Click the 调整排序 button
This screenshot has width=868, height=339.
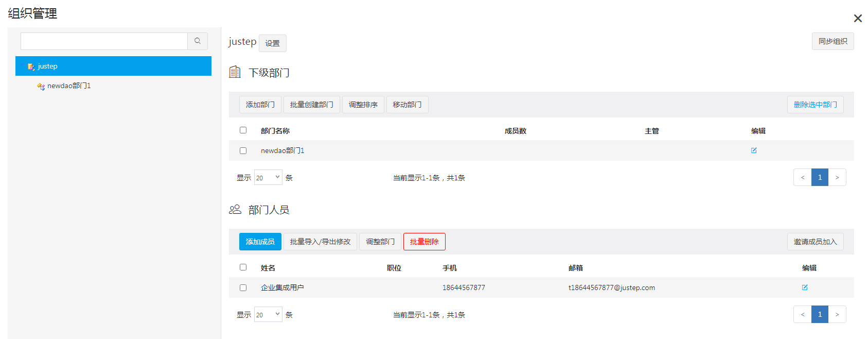pos(363,105)
